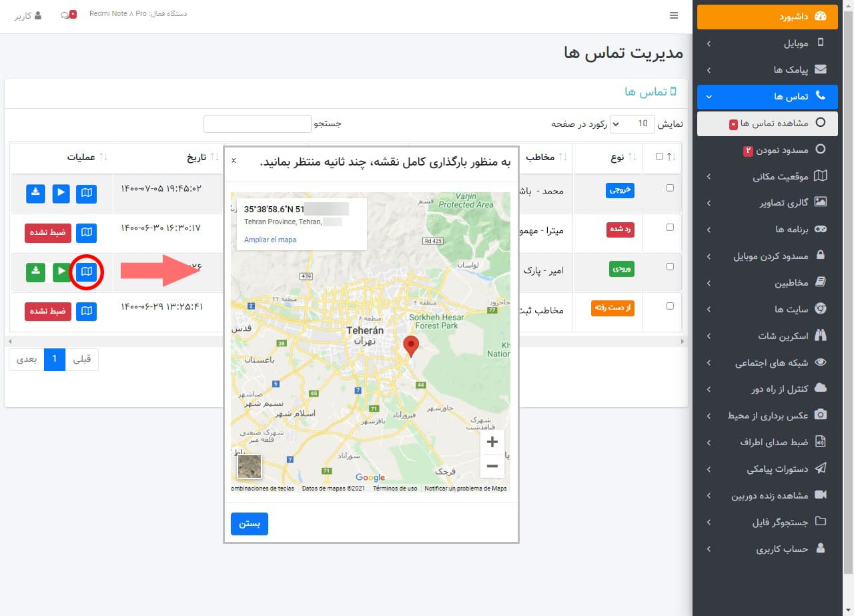Screen dimensions: 854x616
Task: Open the hamburger menu in top bar
Action: pyautogui.click(x=674, y=15)
